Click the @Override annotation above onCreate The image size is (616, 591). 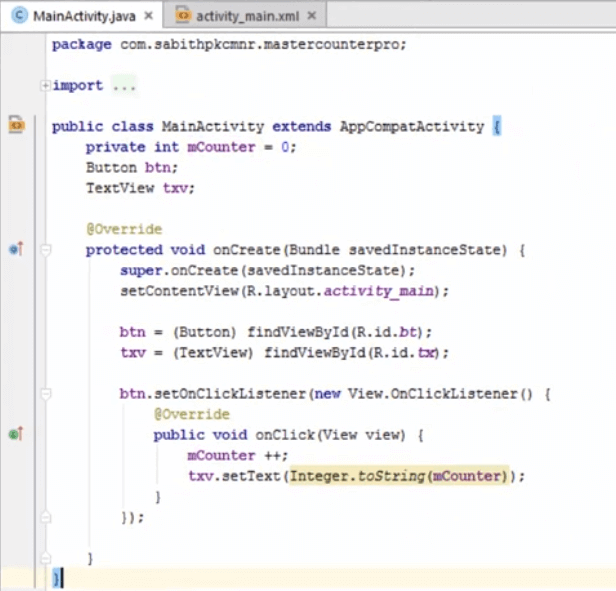[124, 229]
